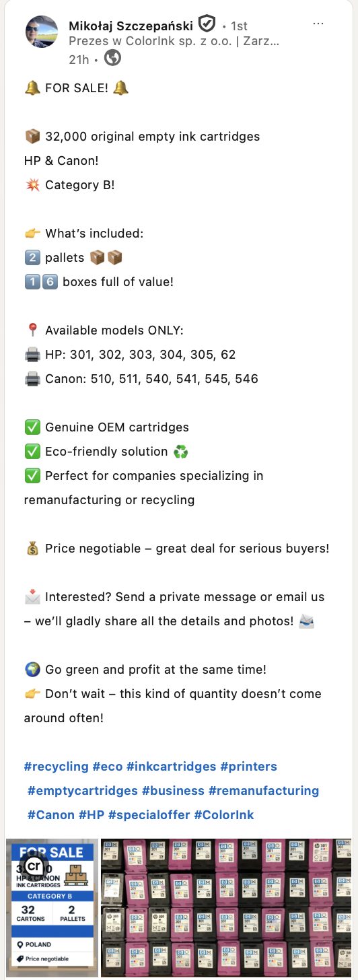Open the #recycling hashtag
The image size is (358, 980).
pyautogui.click(x=57, y=766)
